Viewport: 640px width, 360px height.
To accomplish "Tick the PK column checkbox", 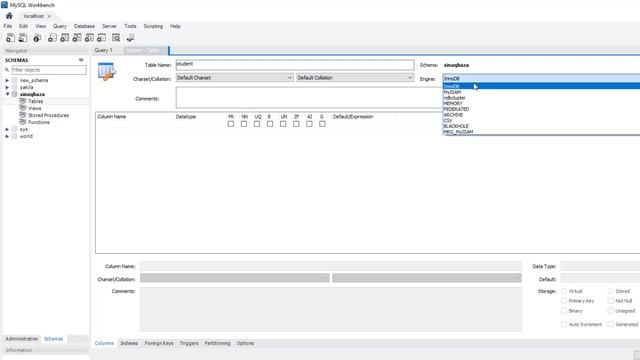I will point(231,124).
